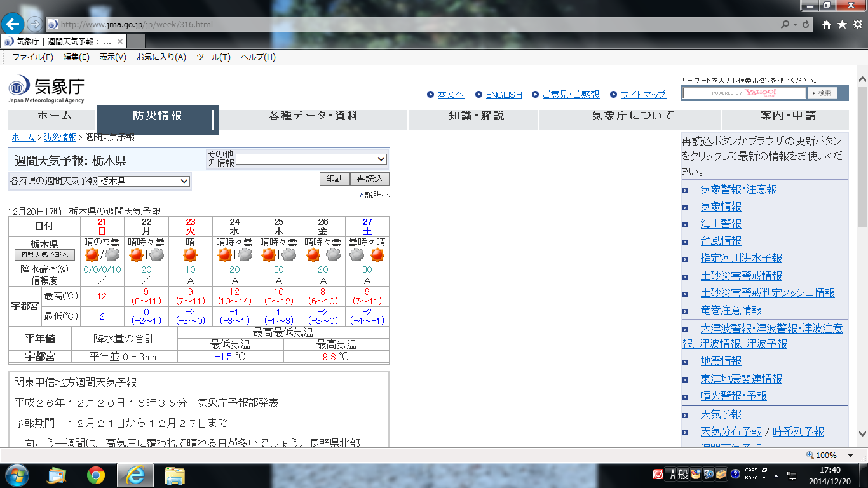868x488 pixels.
Task: Click the 気象庁 logo
Action: pos(46,90)
